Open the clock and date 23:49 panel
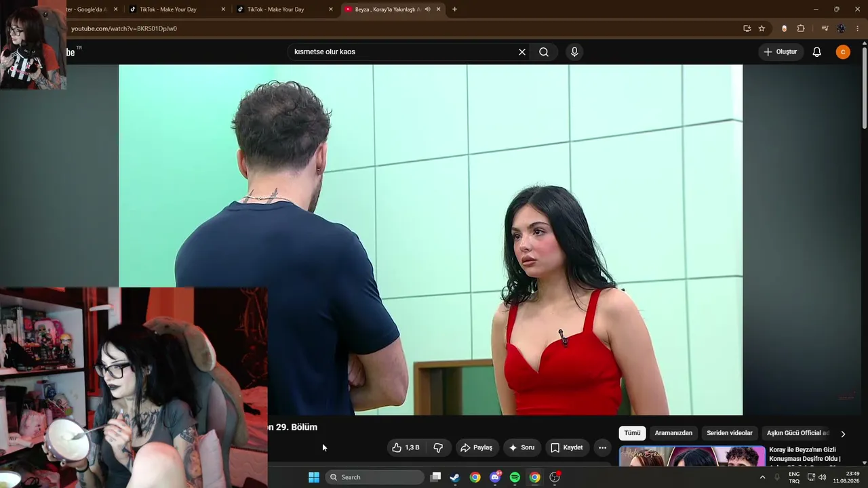This screenshot has height=488, width=868. (846, 477)
